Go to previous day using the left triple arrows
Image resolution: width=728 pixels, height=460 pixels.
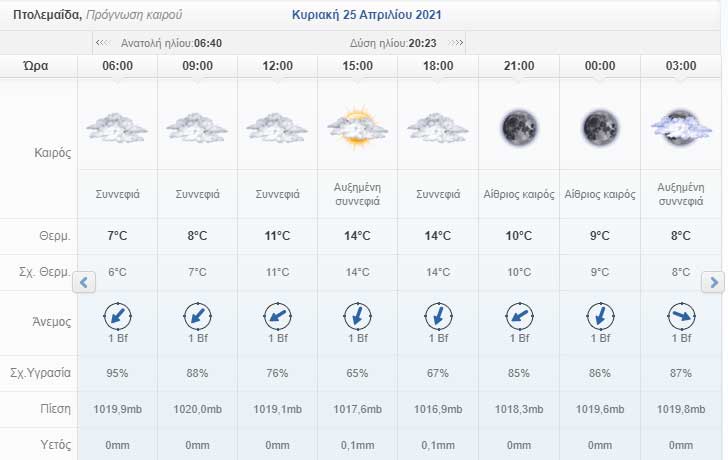[x=101, y=43]
